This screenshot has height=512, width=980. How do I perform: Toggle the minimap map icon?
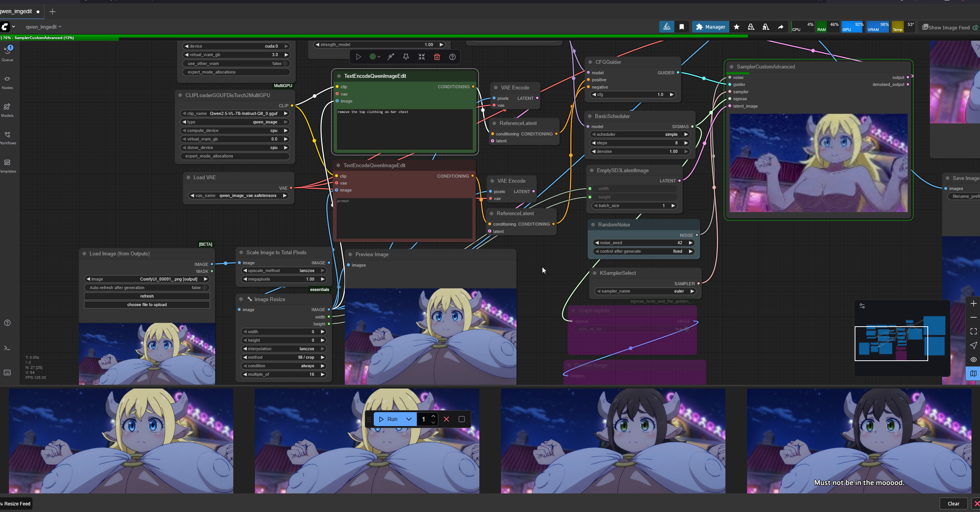pyautogui.click(x=973, y=373)
